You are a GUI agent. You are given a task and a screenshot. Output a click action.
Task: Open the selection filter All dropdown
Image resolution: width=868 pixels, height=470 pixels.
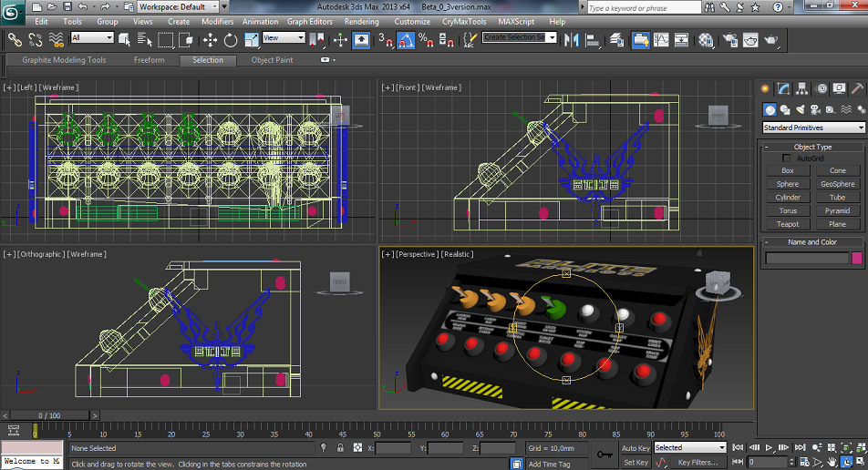(92, 38)
